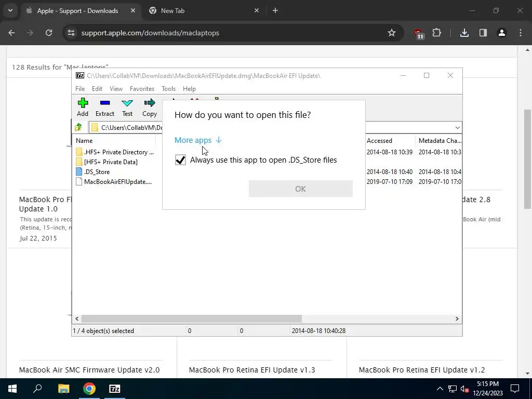The height and width of the screenshot is (399, 532).
Task: Open the notification center icon
Action: [x=515, y=389]
